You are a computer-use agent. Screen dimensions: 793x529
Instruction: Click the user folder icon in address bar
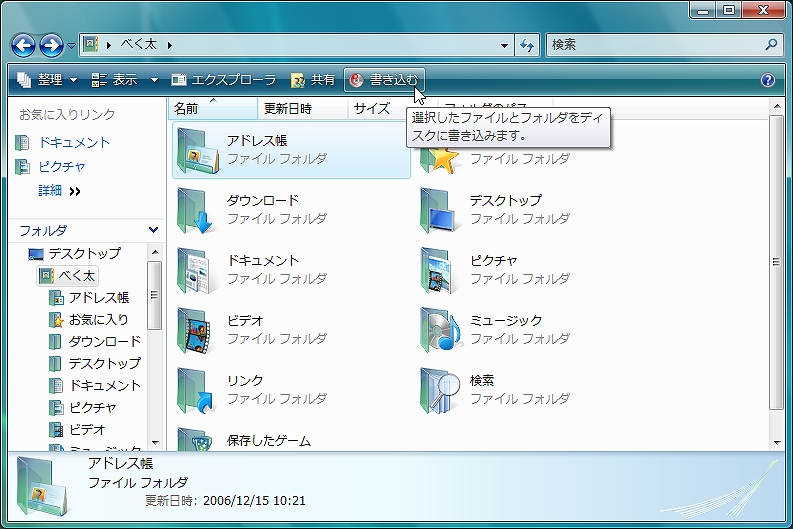click(x=91, y=45)
